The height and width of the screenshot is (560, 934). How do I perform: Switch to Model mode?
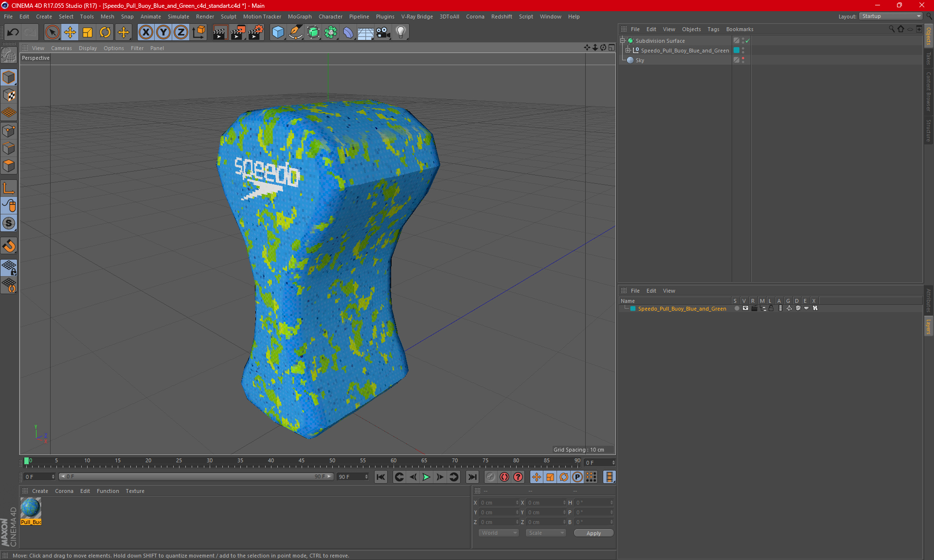(9, 77)
